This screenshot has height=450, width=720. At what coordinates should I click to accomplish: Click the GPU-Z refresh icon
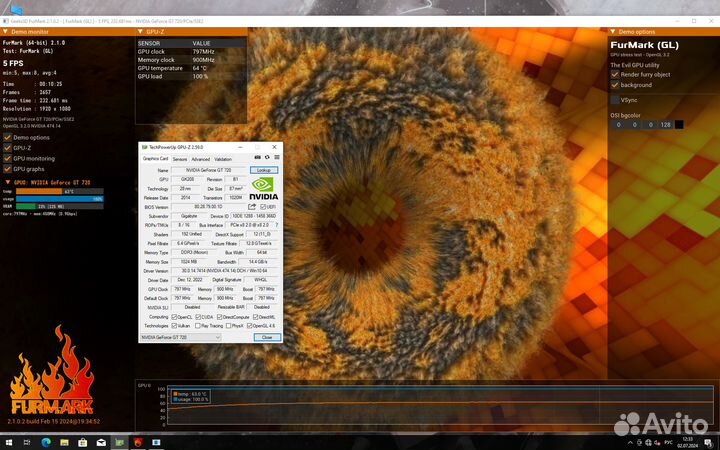pos(266,158)
